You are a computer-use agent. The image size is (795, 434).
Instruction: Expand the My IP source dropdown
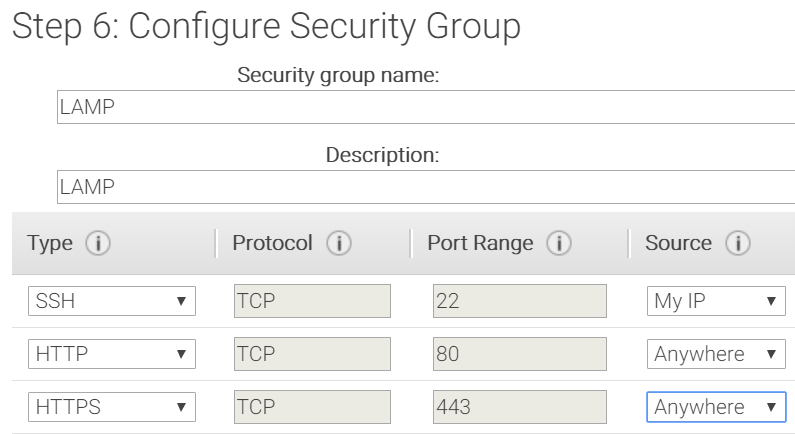716,301
